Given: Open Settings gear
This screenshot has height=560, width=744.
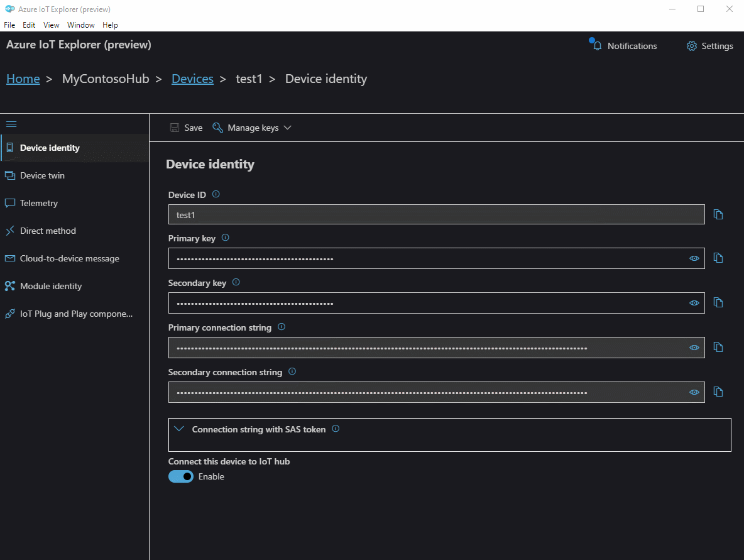Looking at the screenshot, I should pos(692,46).
